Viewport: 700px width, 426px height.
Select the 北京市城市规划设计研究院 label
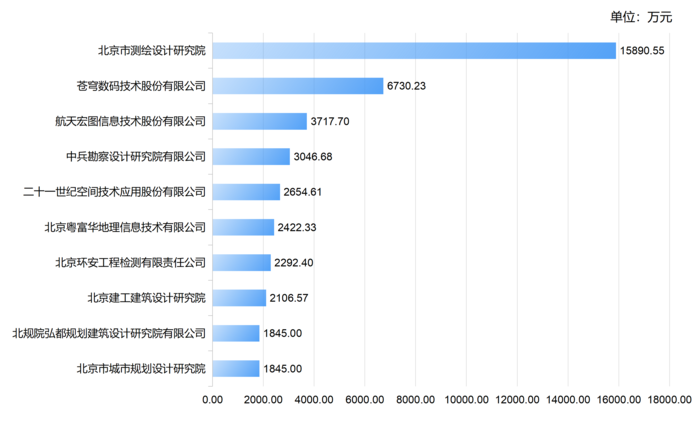(x=141, y=368)
